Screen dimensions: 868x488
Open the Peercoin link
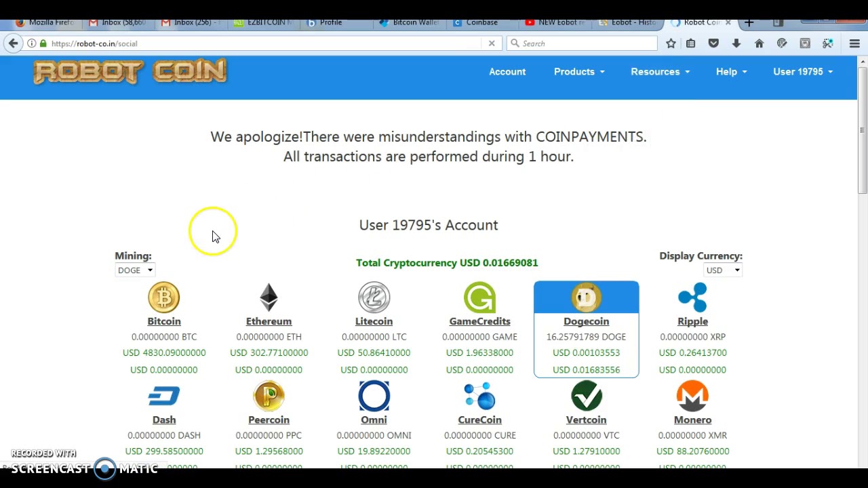point(269,420)
